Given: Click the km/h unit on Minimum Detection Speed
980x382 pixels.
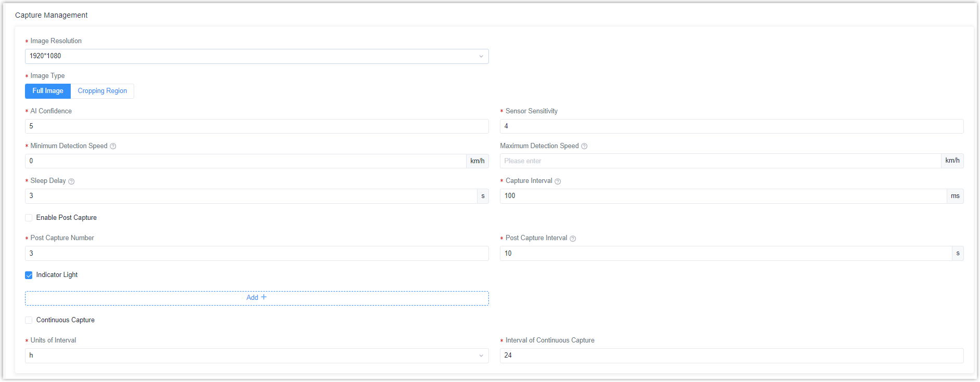Looking at the screenshot, I should coord(478,161).
